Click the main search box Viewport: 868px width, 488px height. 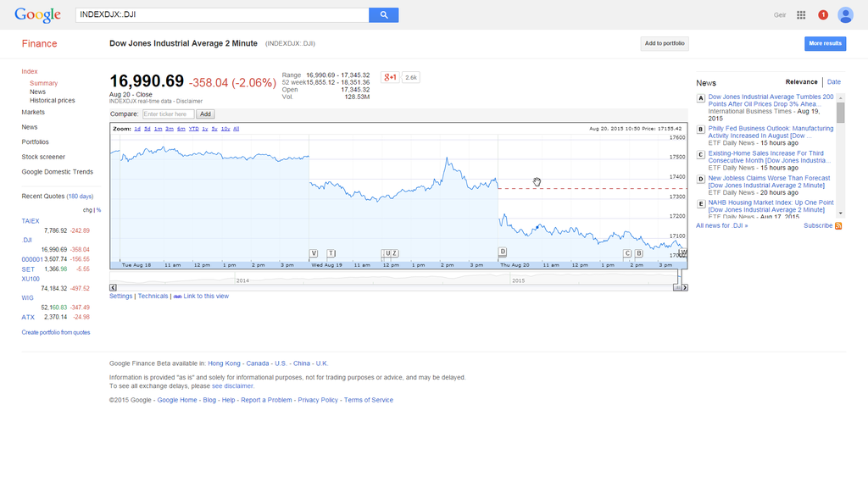tap(222, 15)
